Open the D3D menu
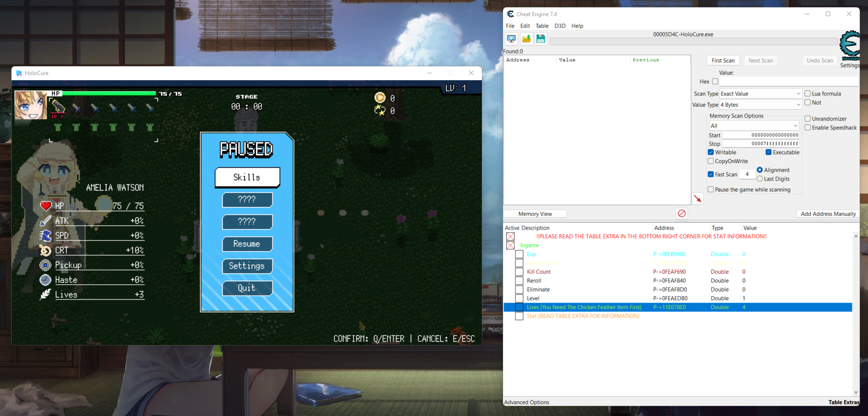The image size is (868, 416). tap(560, 26)
